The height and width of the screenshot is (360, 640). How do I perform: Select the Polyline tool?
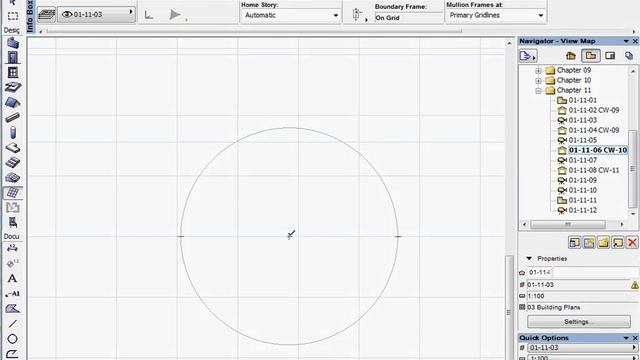tap(13, 353)
